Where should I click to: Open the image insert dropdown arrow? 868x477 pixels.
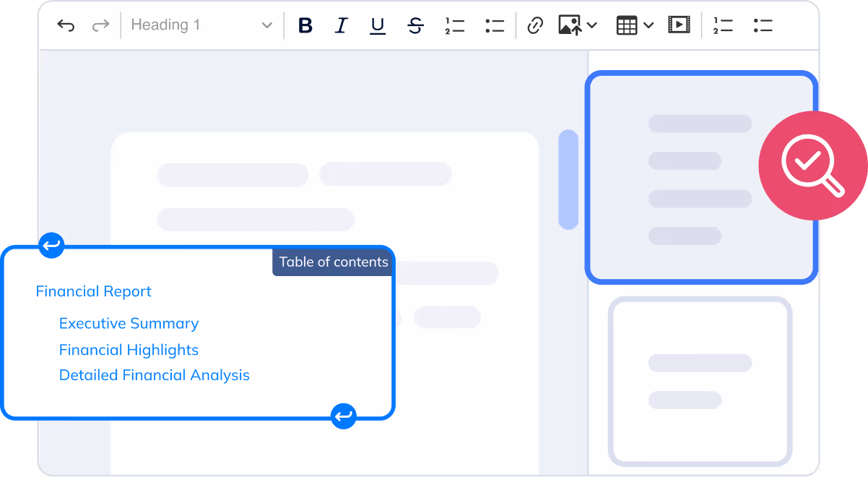tap(592, 26)
